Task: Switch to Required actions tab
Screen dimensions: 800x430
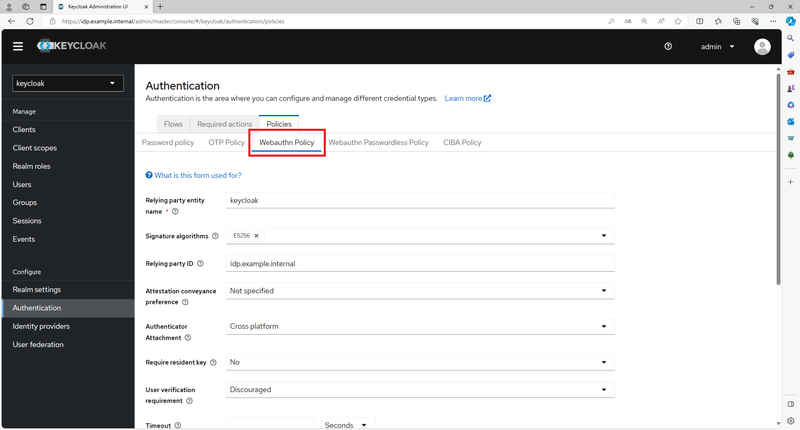Action: pos(224,124)
